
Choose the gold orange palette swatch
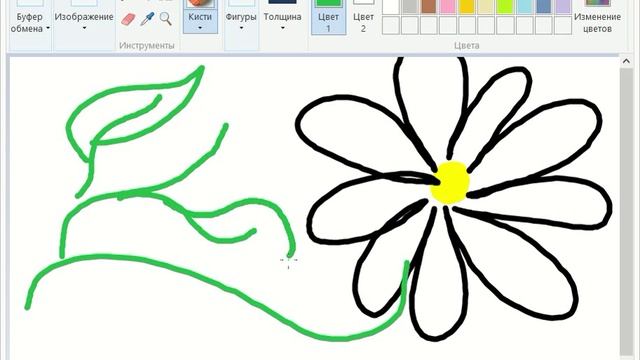467,7
